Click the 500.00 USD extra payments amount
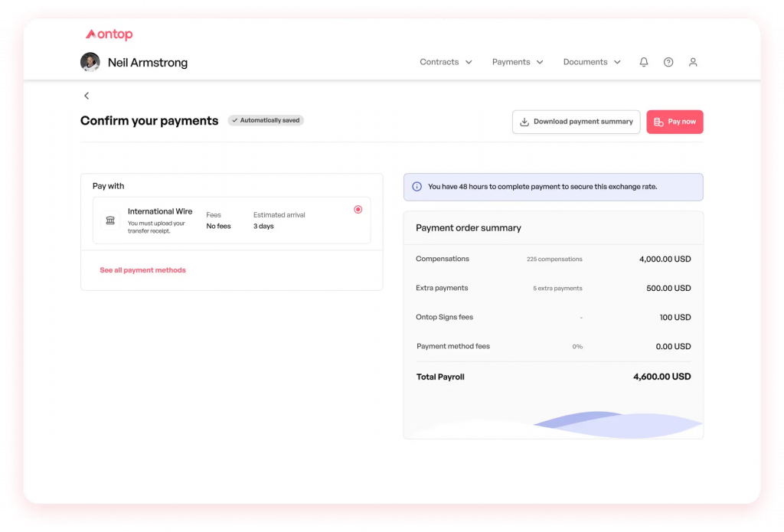This screenshot has height=532, width=784. point(668,288)
